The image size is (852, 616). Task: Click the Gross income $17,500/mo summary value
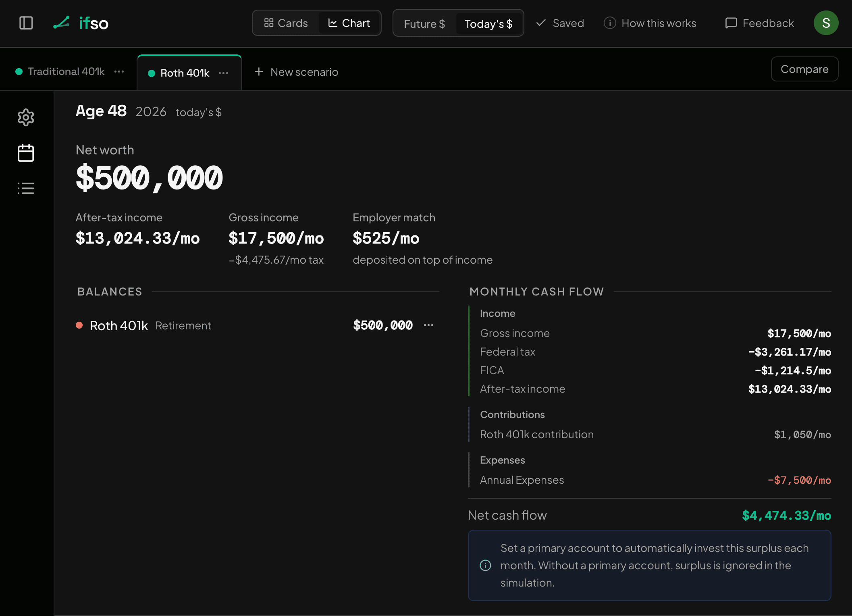pyautogui.click(x=276, y=238)
